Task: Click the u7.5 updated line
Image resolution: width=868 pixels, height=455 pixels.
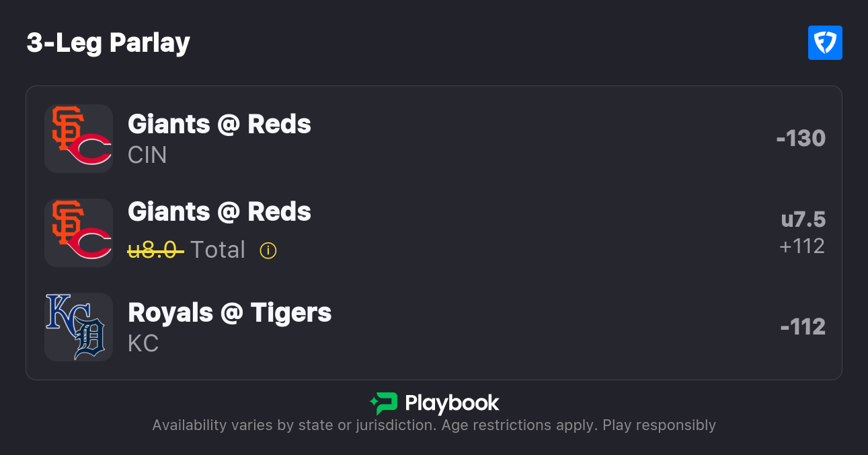Action: 803,220
